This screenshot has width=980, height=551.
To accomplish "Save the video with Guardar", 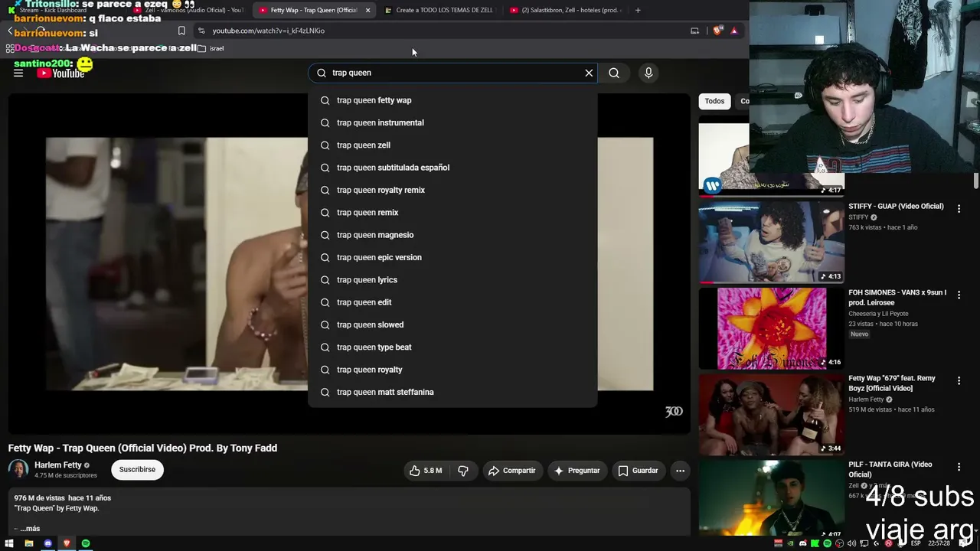I will [639, 471].
